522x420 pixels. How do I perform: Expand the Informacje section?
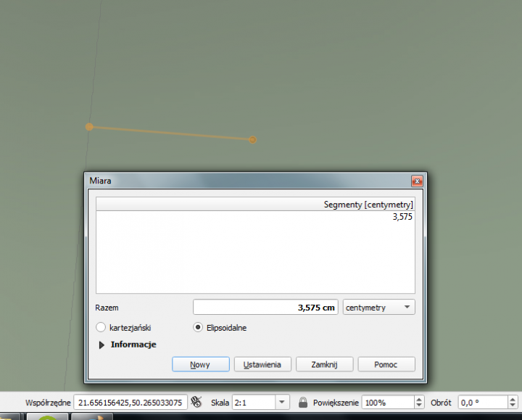(x=102, y=345)
